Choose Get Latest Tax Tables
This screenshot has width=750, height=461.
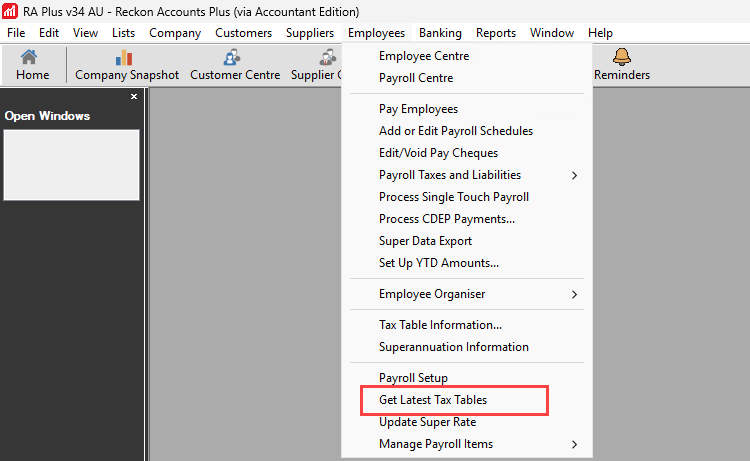coord(467,400)
